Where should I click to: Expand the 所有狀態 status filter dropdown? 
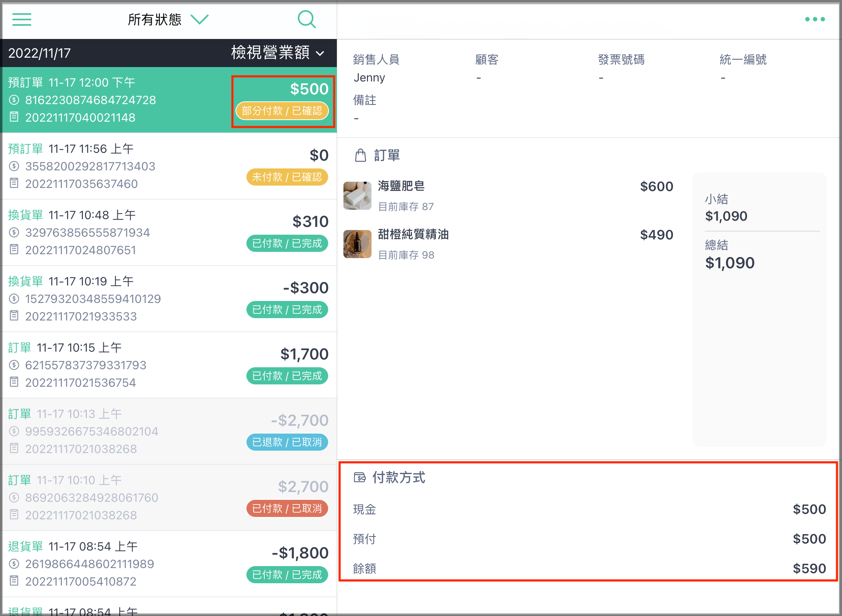(x=168, y=19)
